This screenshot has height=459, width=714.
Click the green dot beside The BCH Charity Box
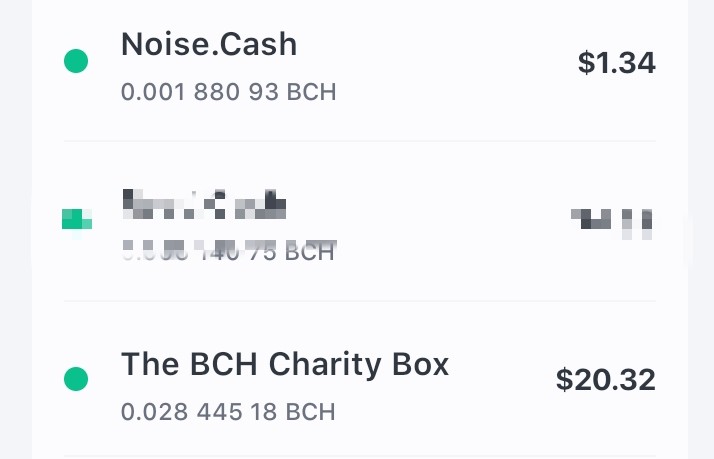(76, 379)
